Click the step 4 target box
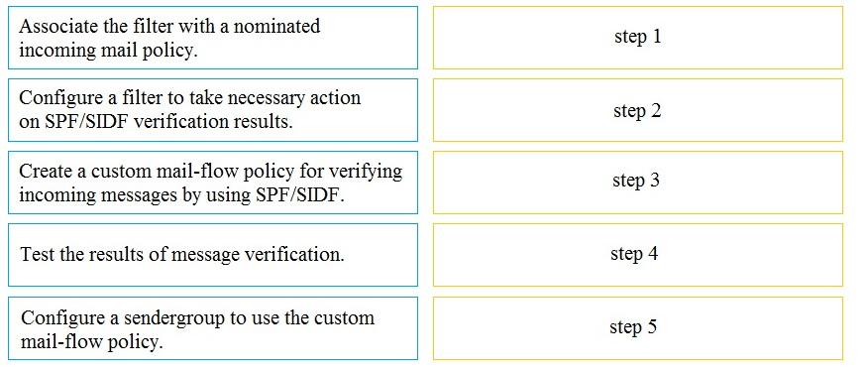Image resolution: width=868 pixels, height=370 pixels. point(638,255)
